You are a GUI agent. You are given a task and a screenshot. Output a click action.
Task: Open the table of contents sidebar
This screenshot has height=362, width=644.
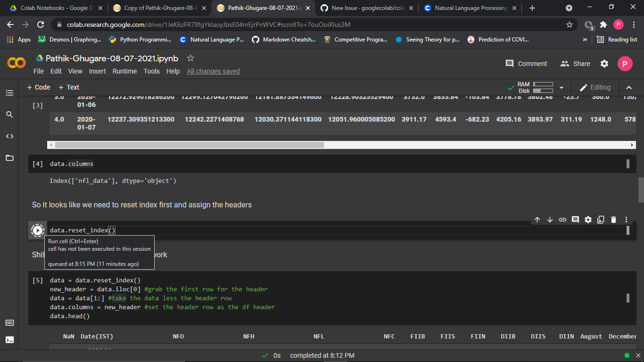click(x=9, y=93)
